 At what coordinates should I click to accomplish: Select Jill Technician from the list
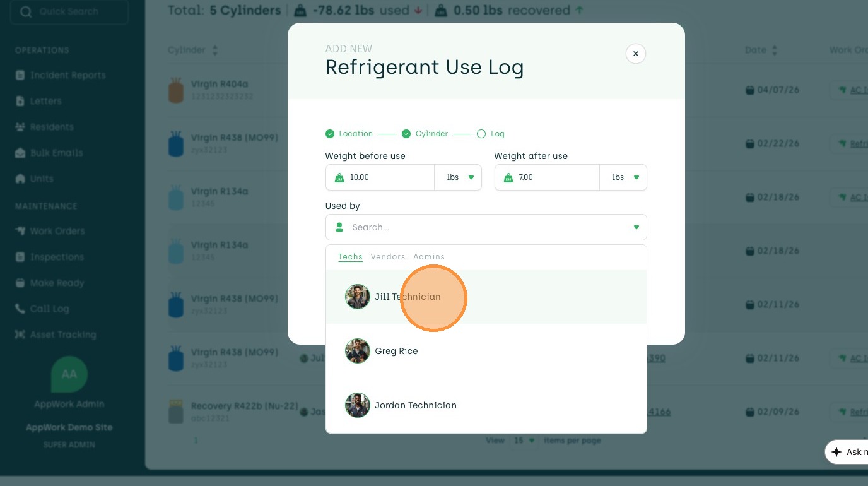407,297
